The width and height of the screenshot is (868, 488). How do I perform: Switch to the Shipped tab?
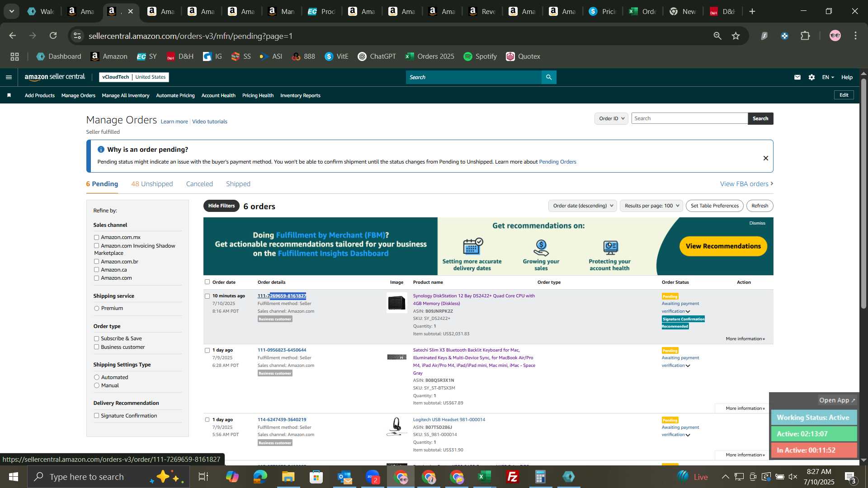[x=238, y=184]
